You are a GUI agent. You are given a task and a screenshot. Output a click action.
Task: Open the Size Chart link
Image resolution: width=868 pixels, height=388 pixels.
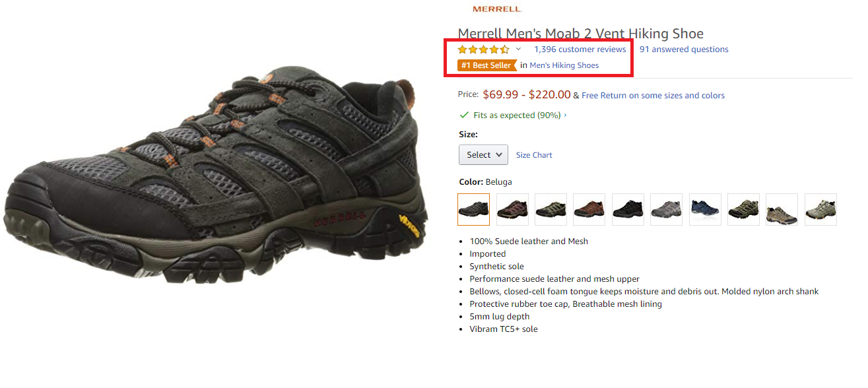[x=534, y=155]
